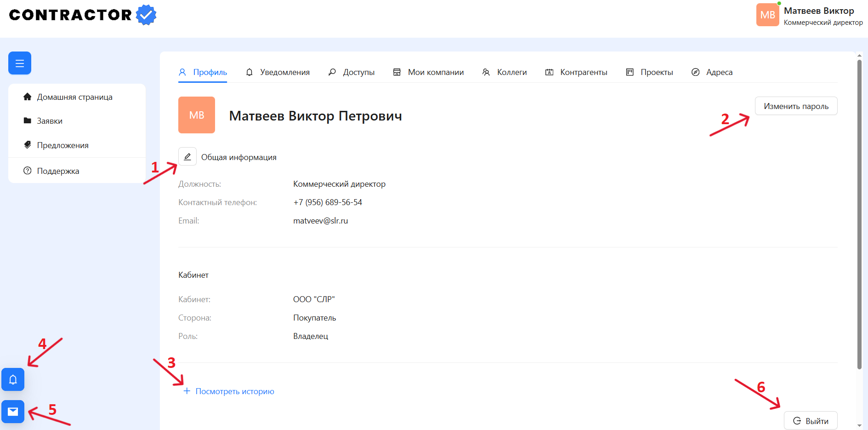The width and height of the screenshot is (868, 430).
Task: Open messages via the blue envelope button
Action: tap(13, 412)
